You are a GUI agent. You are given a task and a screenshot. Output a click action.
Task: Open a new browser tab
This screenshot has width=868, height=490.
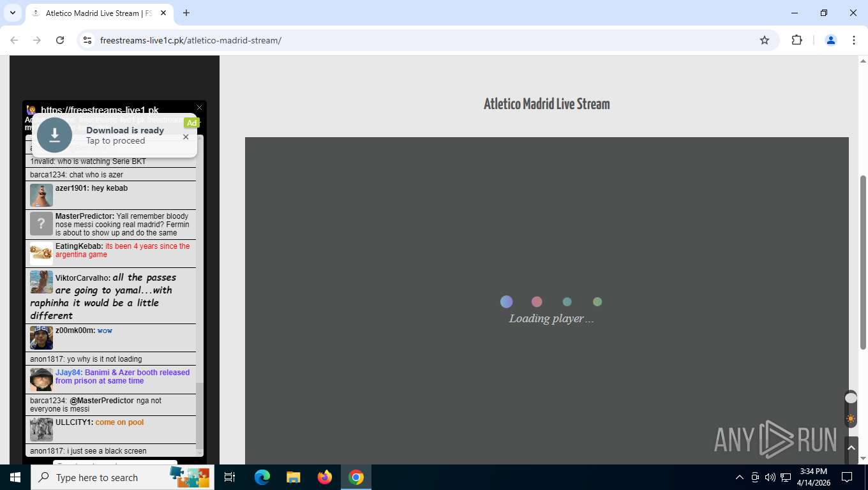click(186, 13)
